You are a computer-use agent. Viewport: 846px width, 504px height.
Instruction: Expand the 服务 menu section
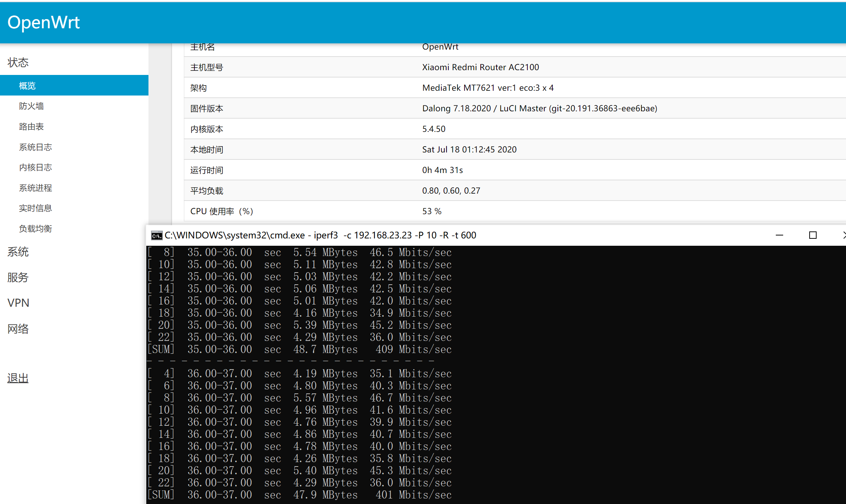[18, 277]
